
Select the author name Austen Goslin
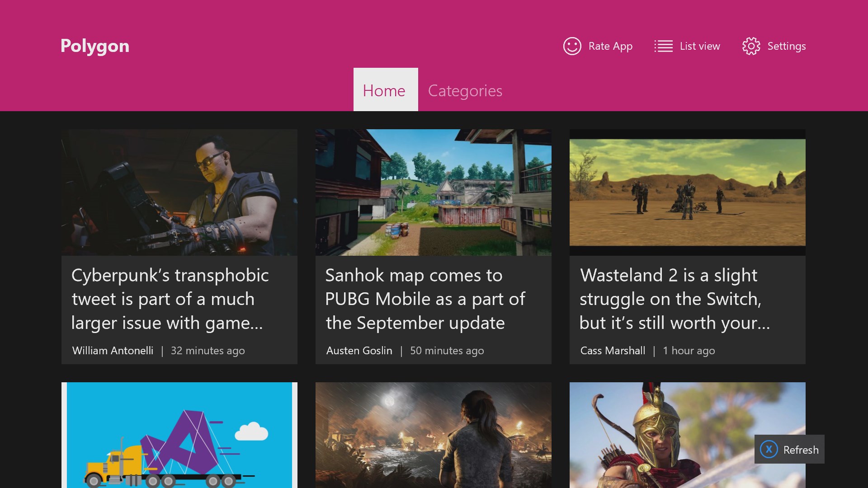pos(359,351)
